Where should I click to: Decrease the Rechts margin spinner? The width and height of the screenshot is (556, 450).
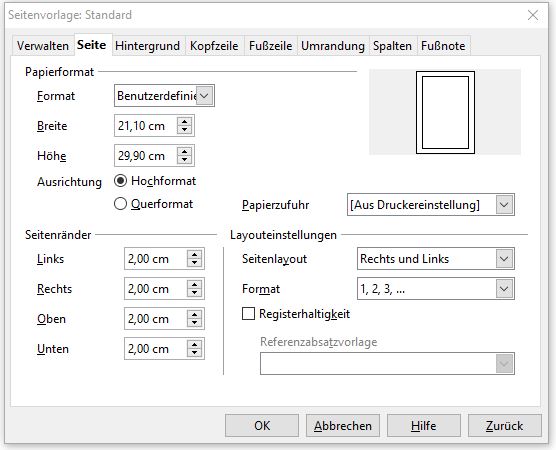point(194,293)
